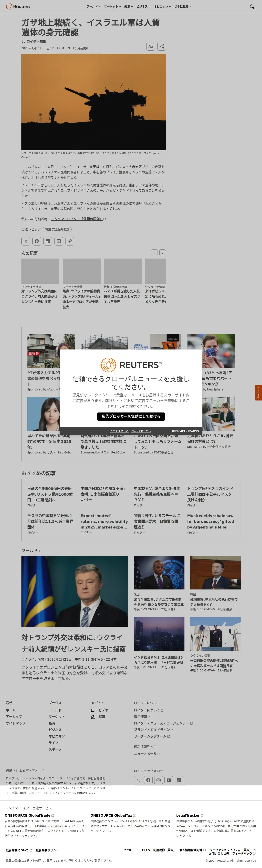Viewport: 262px width, 868px height.
Task: Expand the ビジネス menu
Action: 143,6
